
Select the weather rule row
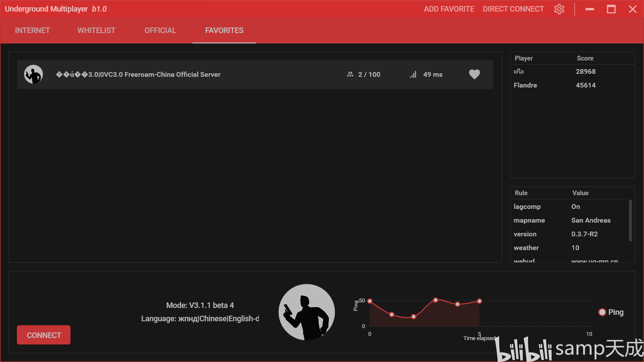[569, 248]
